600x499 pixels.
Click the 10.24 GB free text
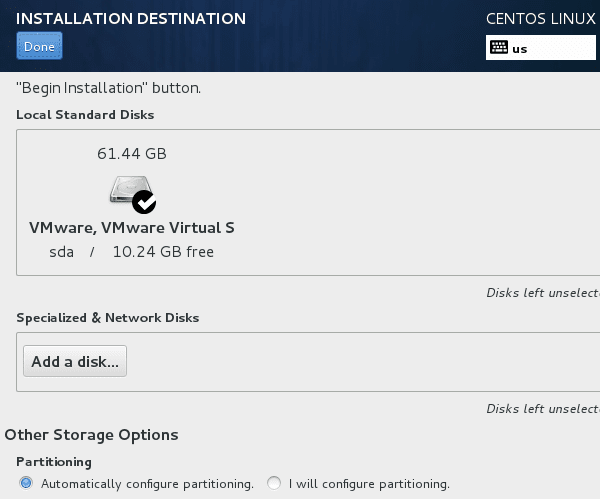click(163, 252)
